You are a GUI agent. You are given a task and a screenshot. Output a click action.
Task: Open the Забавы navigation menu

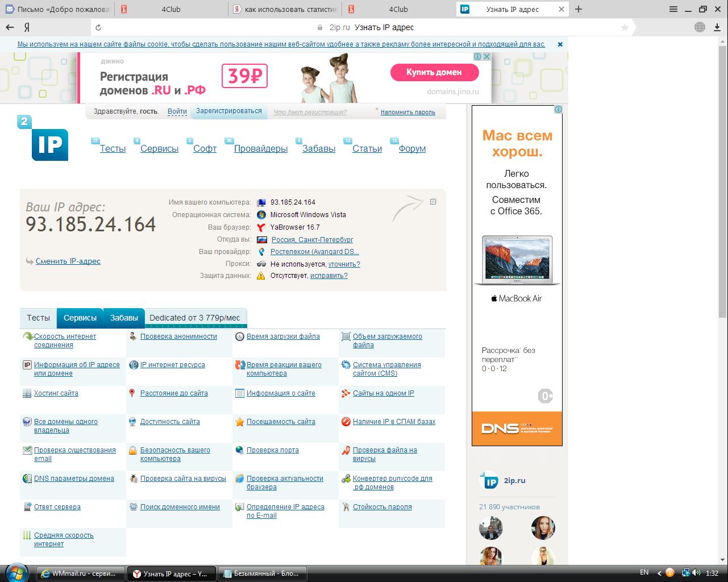click(x=319, y=148)
